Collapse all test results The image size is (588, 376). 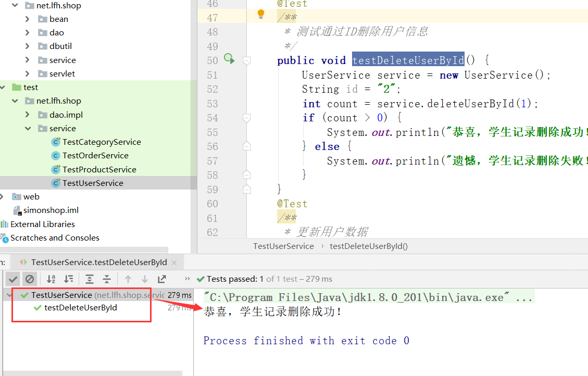click(107, 279)
